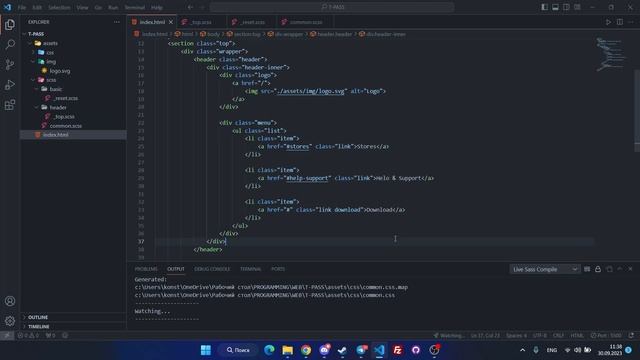Open the Edit menu

coord(37,7)
